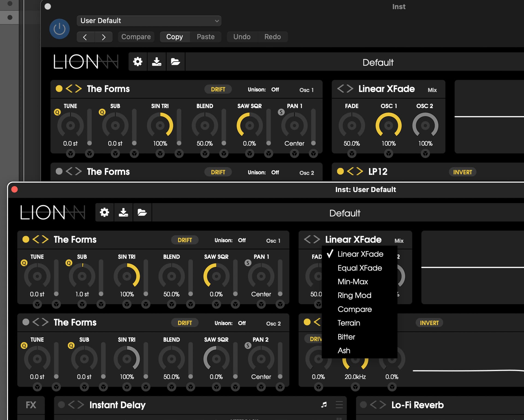Viewport: 524px width, 420px height.
Task: Choose Terrain in the mix mode list
Action: 349,323
